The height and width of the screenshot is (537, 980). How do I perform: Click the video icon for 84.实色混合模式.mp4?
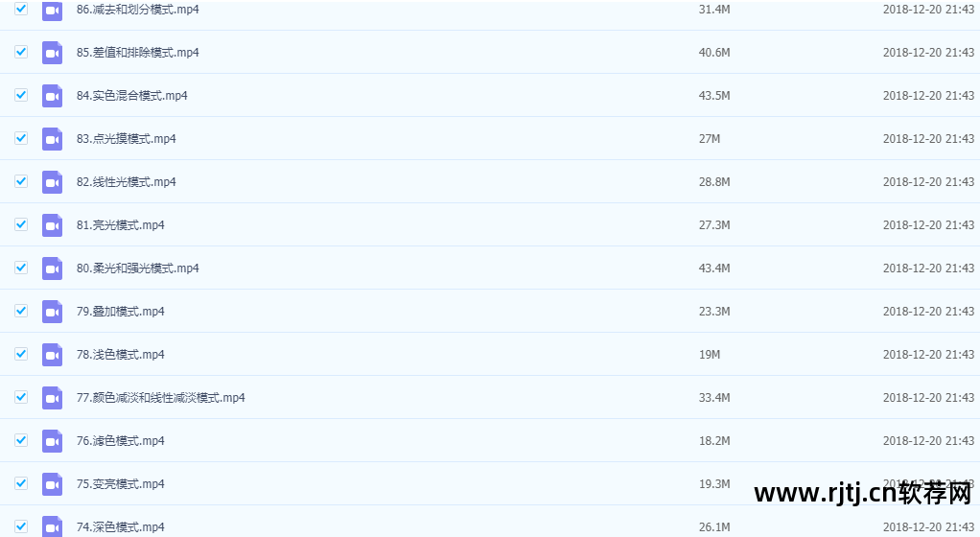click(53, 96)
